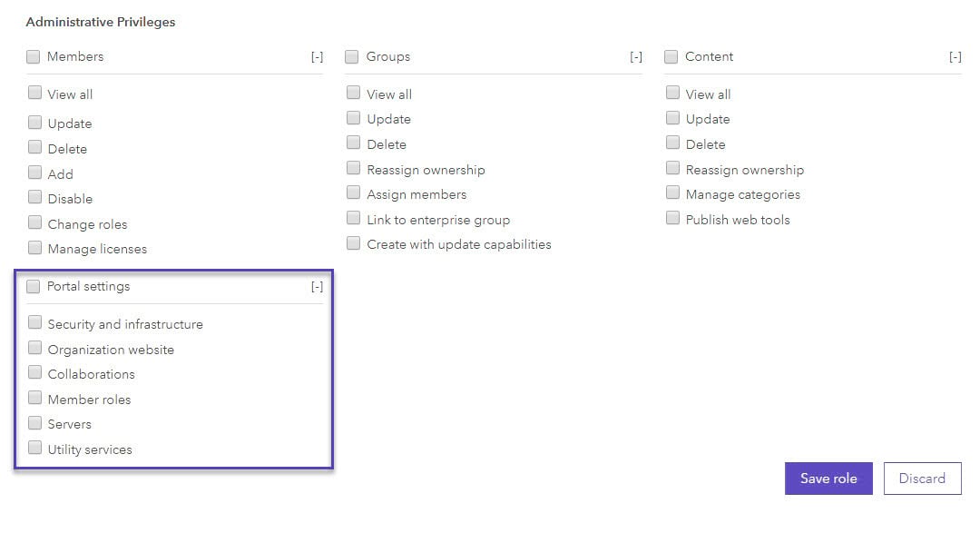
Task: Check the Disable members privilege
Action: click(x=34, y=198)
